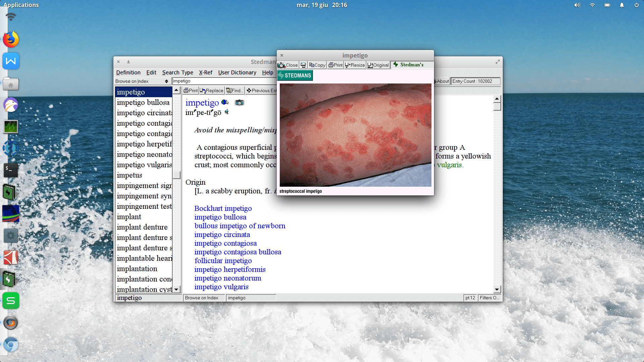Follow the impetigo herpetiformis link
The image size is (644, 362).
(x=230, y=269)
